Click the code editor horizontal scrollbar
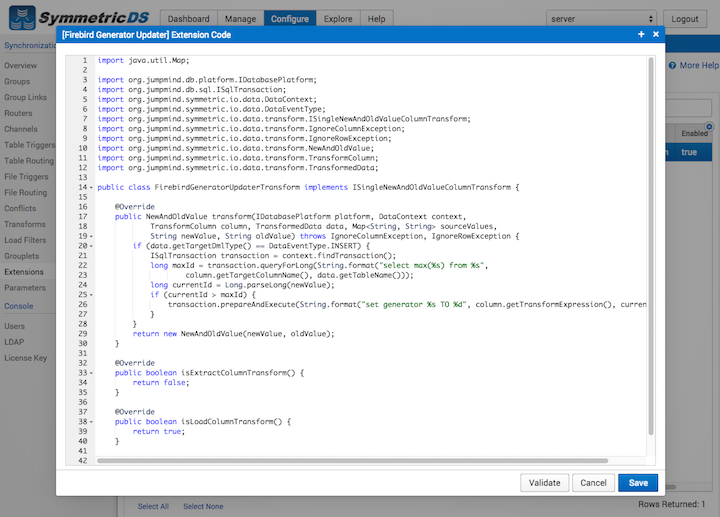 click(352, 461)
